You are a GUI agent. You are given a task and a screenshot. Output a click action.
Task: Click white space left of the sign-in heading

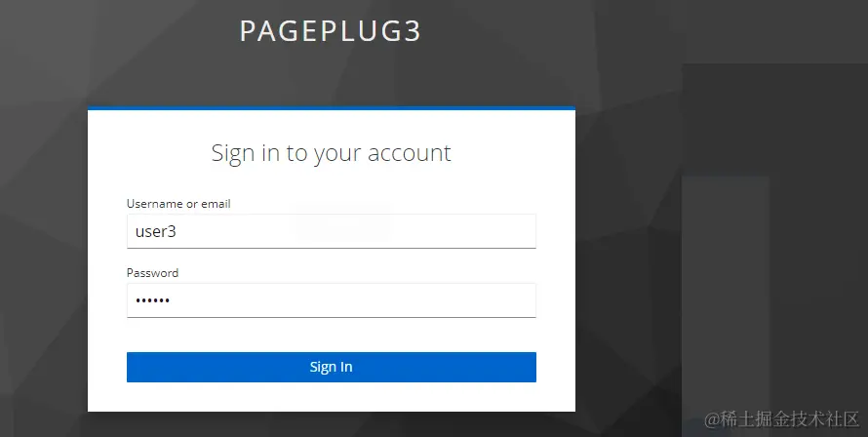(149, 153)
